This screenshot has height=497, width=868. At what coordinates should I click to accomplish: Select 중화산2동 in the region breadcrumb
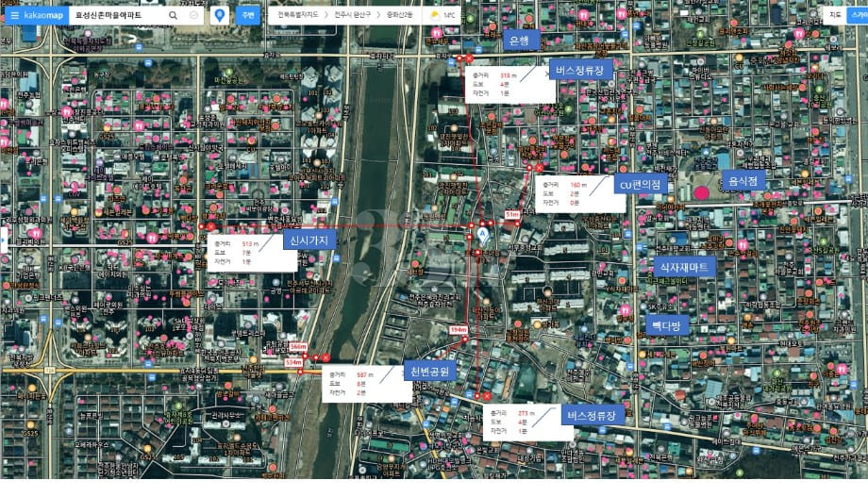point(400,15)
